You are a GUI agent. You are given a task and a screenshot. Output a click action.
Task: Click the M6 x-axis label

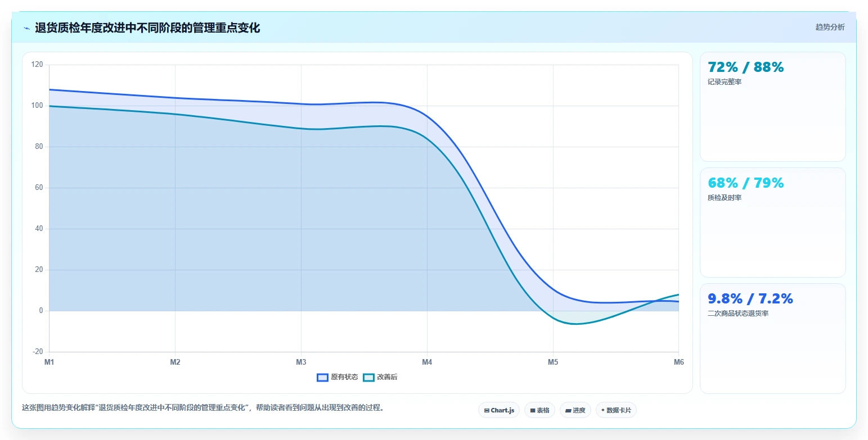(x=678, y=362)
